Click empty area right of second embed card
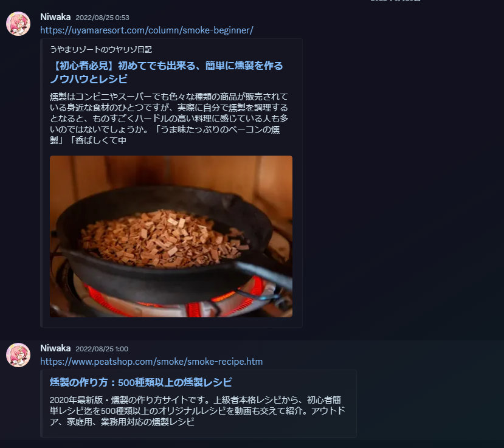Image resolution: width=504 pixels, height=448 pixels. point(427,404)
